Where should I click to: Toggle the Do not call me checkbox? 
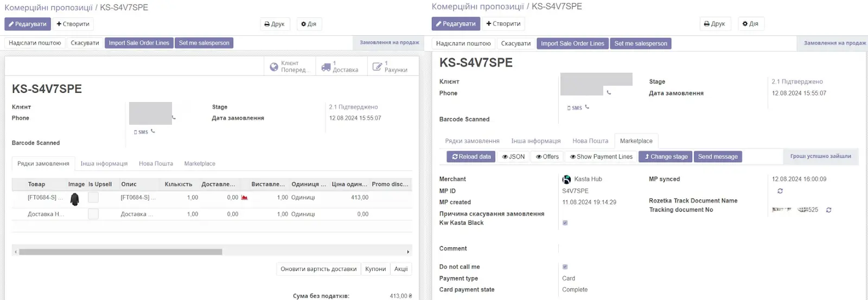pos(565,267)
